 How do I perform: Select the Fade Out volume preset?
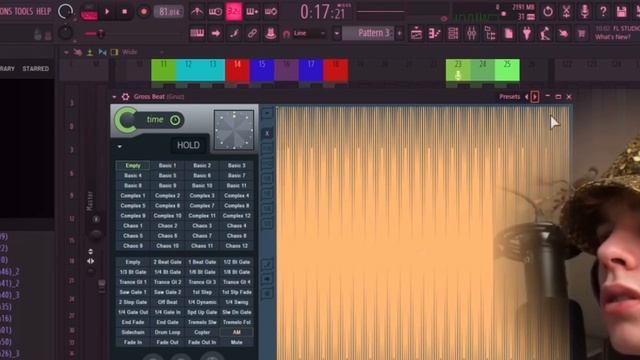(167, 342)
